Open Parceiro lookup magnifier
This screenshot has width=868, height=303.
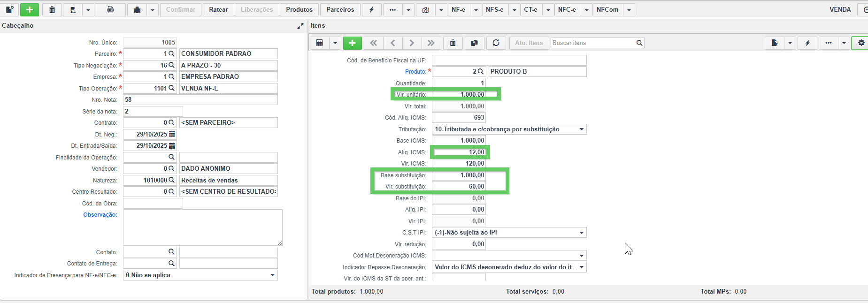point(171,53)
